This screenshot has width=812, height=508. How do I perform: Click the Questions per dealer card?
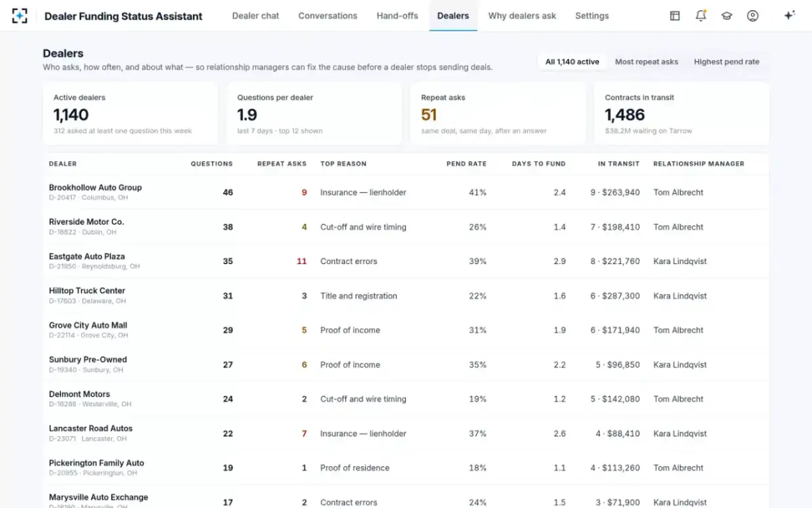pyautogui.click(x=314, y=113)
